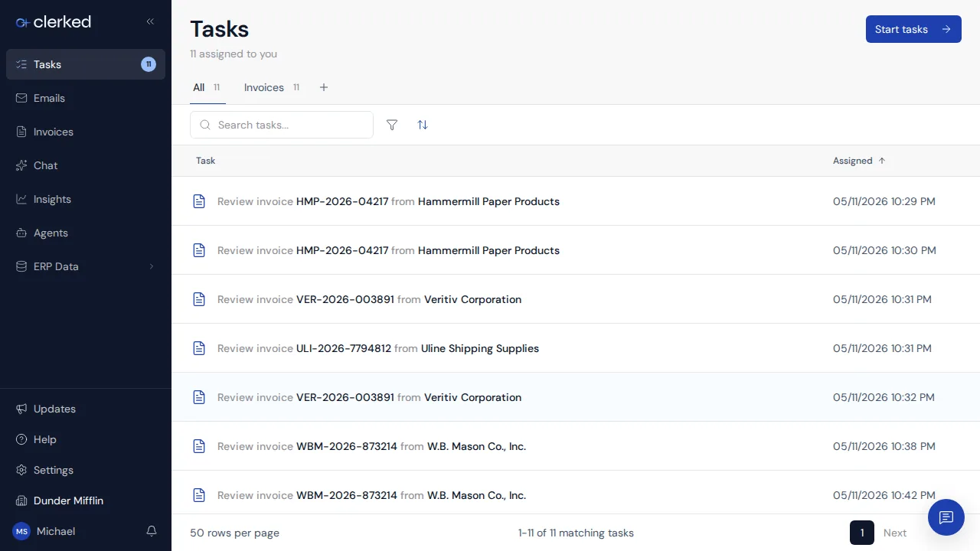Screen dimensions: 980x551
Task: Click the Dunder Mifflin building icon
Action: 21,500
